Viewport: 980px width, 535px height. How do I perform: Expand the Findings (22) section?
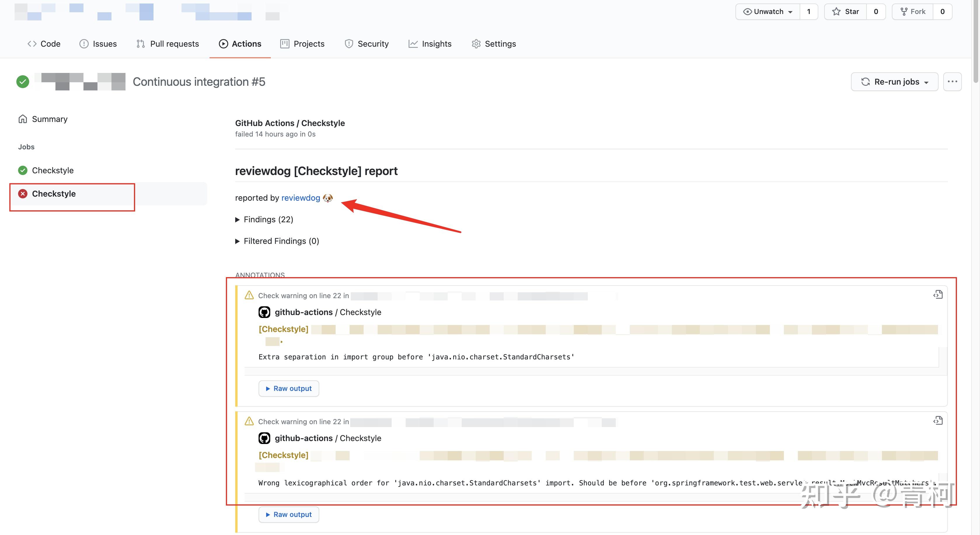[265, 219]
